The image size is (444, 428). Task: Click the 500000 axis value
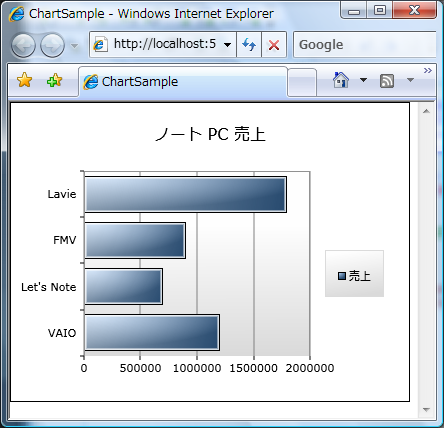point(140,368)
